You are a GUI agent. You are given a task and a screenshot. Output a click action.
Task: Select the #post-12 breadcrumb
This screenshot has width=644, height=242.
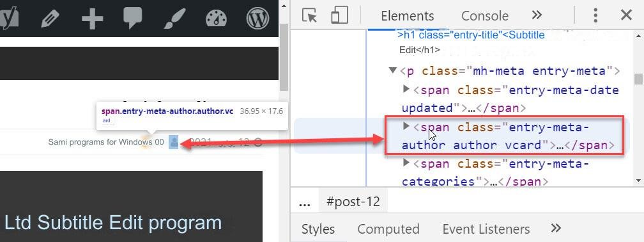pos(353,202)
